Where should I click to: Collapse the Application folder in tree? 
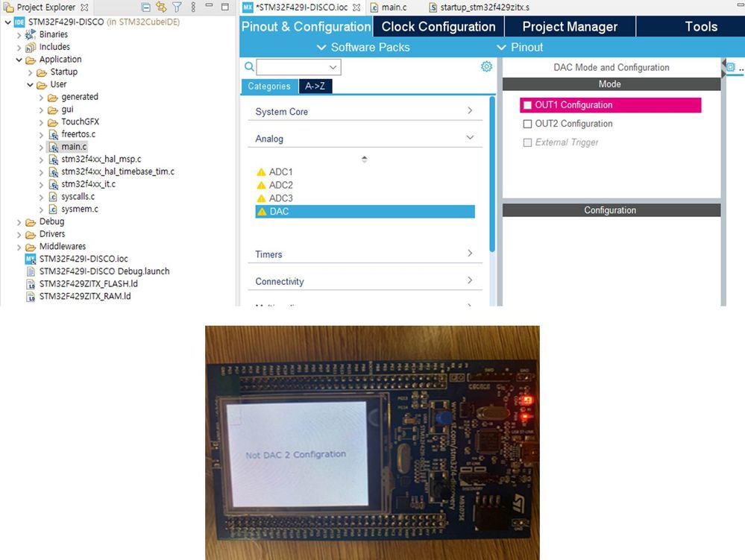pos(19,60)
